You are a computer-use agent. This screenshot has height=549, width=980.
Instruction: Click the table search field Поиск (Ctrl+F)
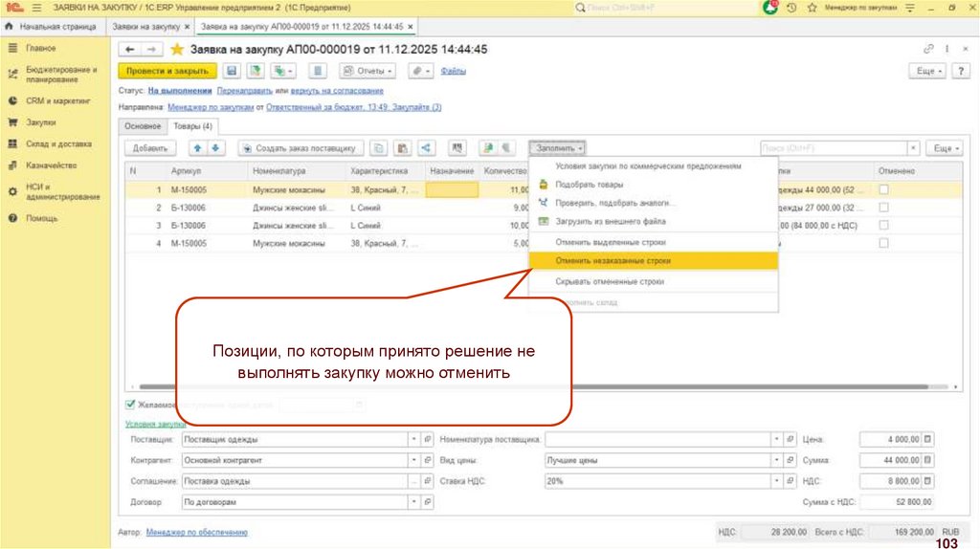point(834,148)
